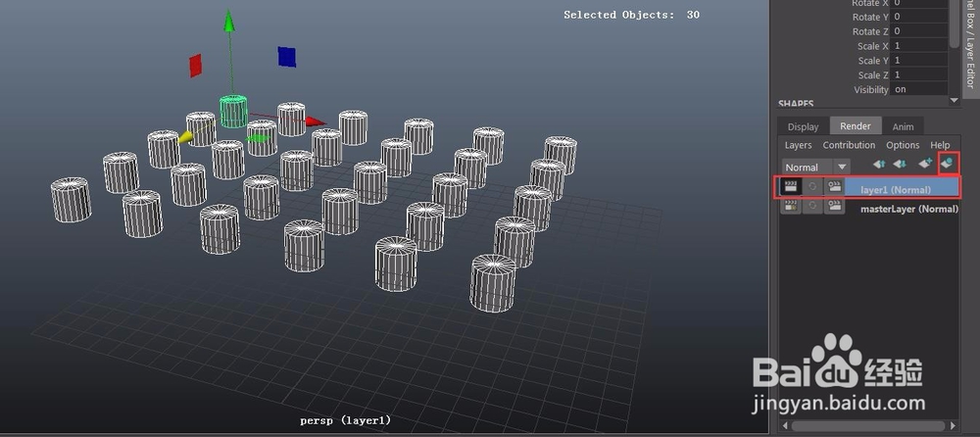Open the Help menu in layer editor
980x437 pixels.
click(940, 145)
